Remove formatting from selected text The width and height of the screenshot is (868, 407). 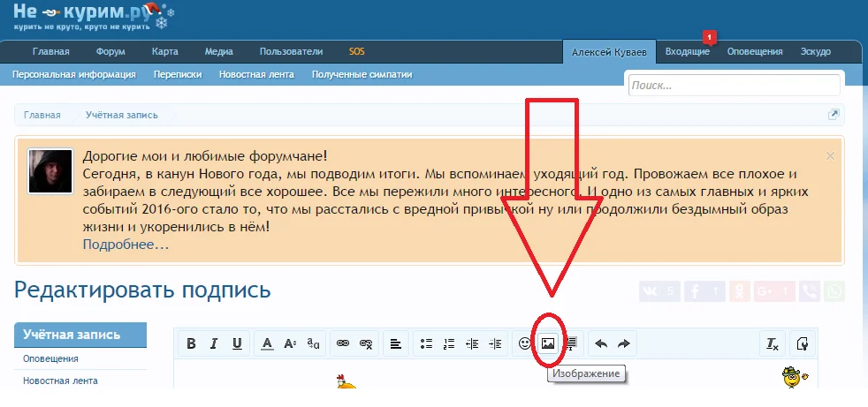pos(773,343)
